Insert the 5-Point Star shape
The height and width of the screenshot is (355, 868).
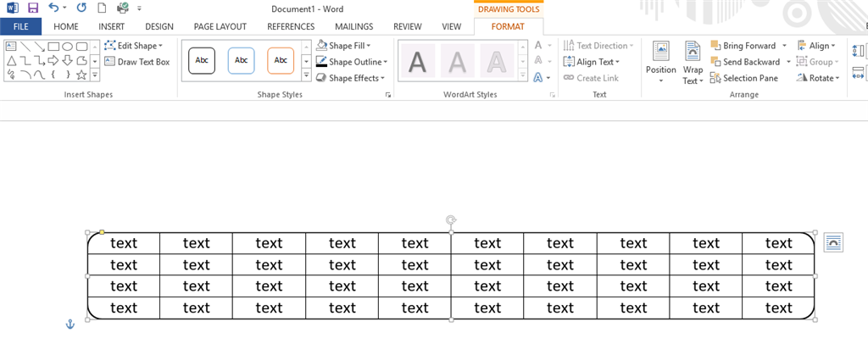(x=82, y=74)
